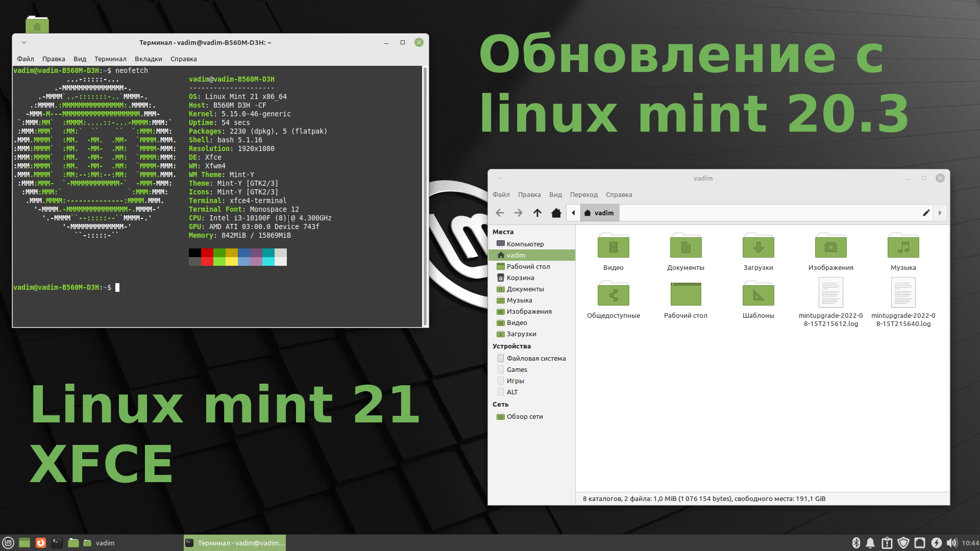Click the right arrow at the end of the path bar

pyautogui.click(x=940, y=213)
